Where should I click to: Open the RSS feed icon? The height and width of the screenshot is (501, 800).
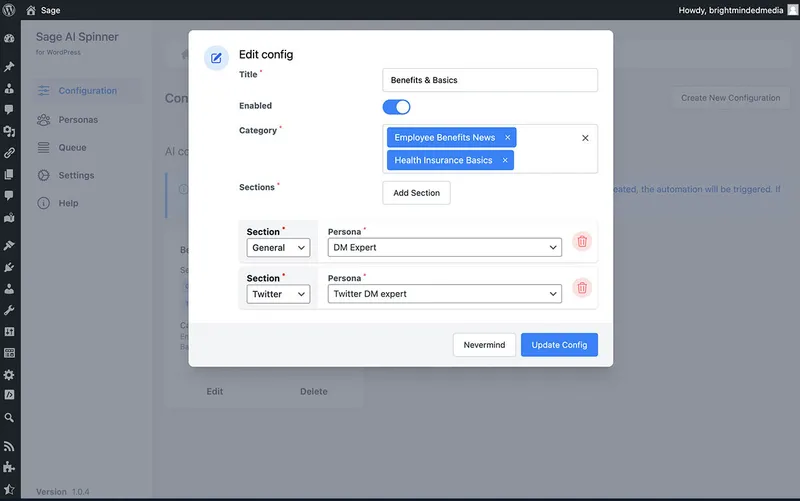[x=9, y=446]
